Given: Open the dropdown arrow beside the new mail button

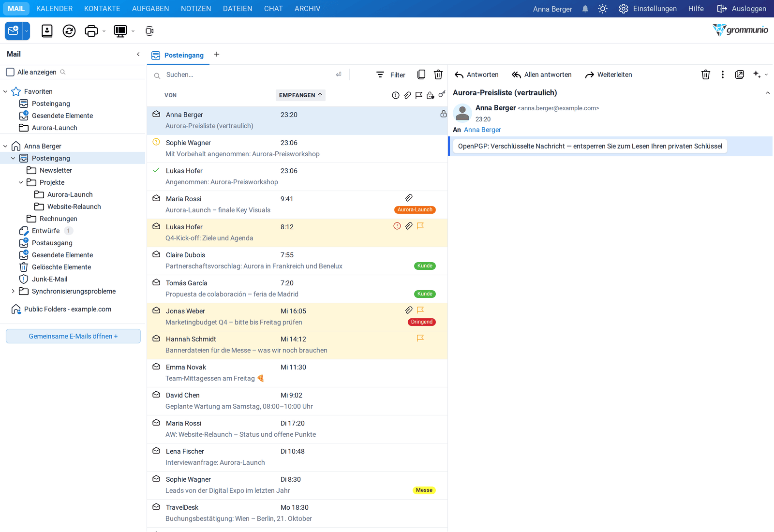Looking at the screenshot, I should (x=27, y=31).
